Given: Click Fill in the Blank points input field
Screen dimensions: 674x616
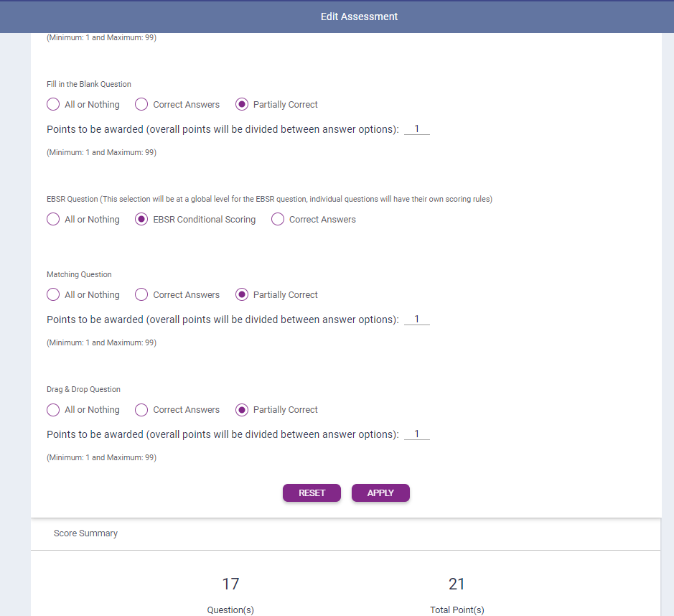Looking at the screenshot, I should [416, 130].
